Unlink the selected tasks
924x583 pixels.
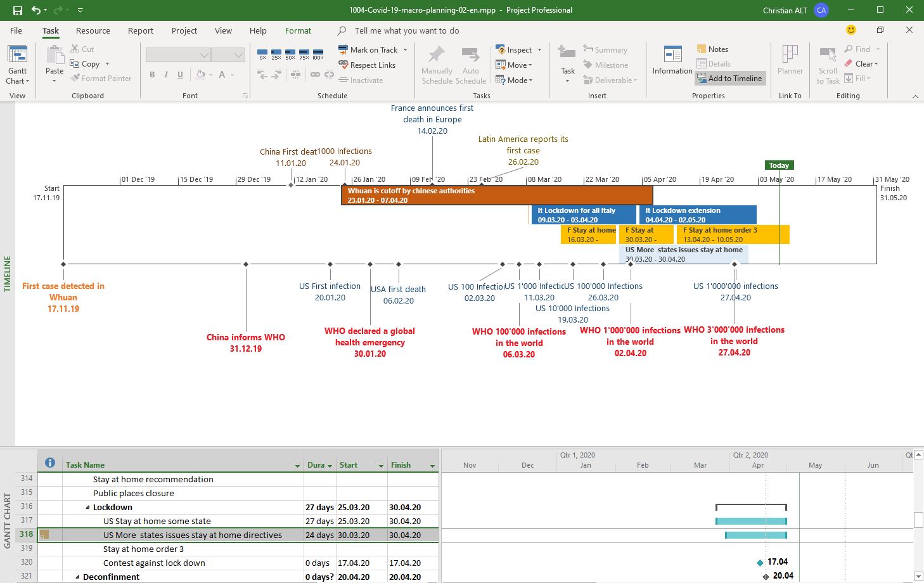[329, 75]
